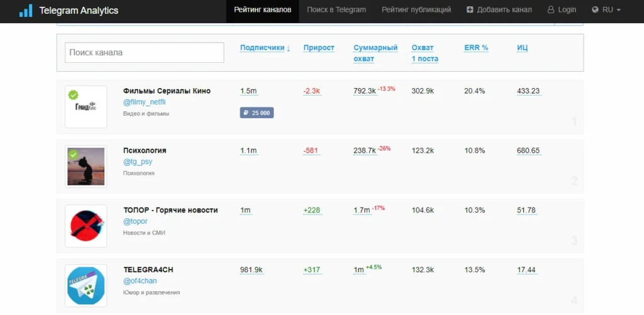
Task: Click the 1.1m subscribers value
Action: point(248,151)
